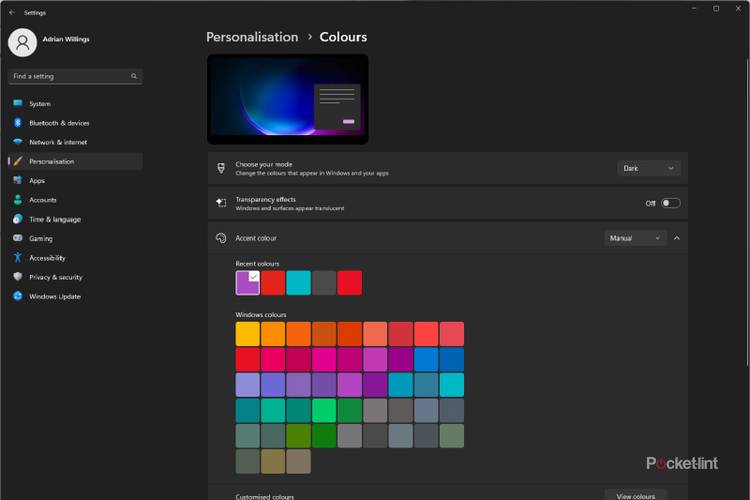Click the back arrow in title bar

click(x=11, y=12)
